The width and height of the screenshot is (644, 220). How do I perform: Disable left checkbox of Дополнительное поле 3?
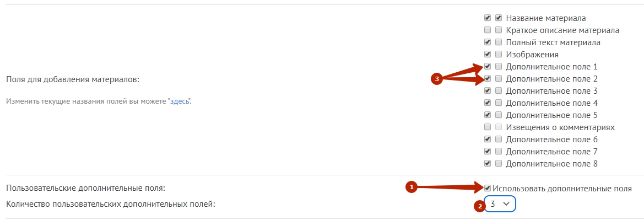point(488,90)
